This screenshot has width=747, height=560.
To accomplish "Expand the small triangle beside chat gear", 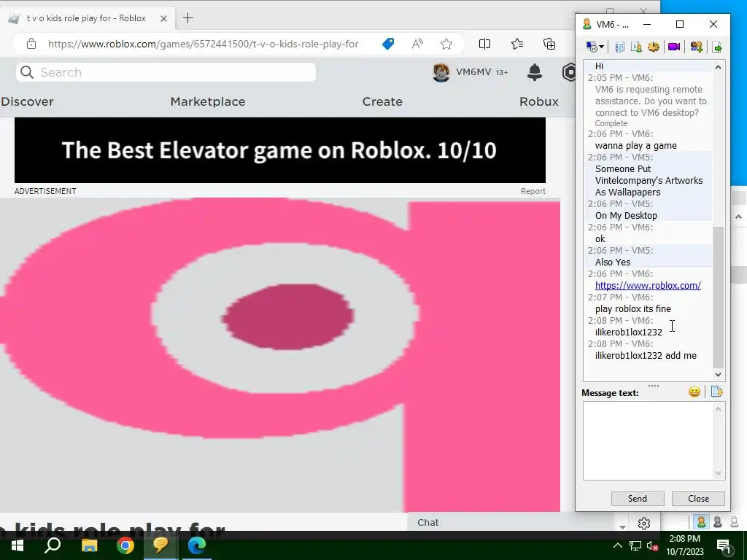I will tap(622, 526).
